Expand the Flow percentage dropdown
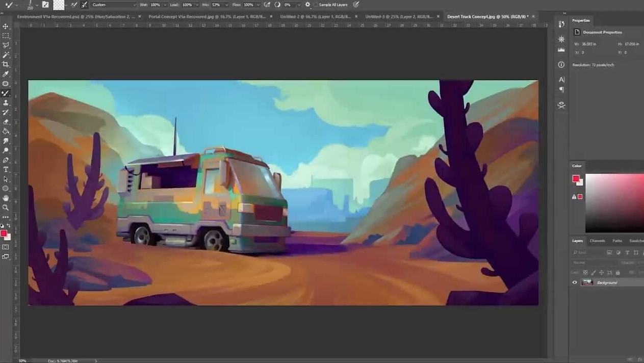 (257, 5)
